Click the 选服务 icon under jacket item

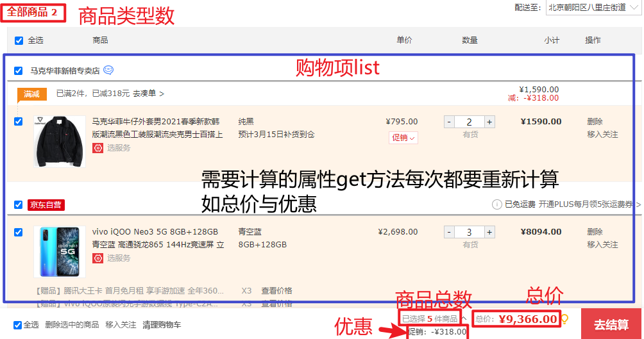coord(97,148)
